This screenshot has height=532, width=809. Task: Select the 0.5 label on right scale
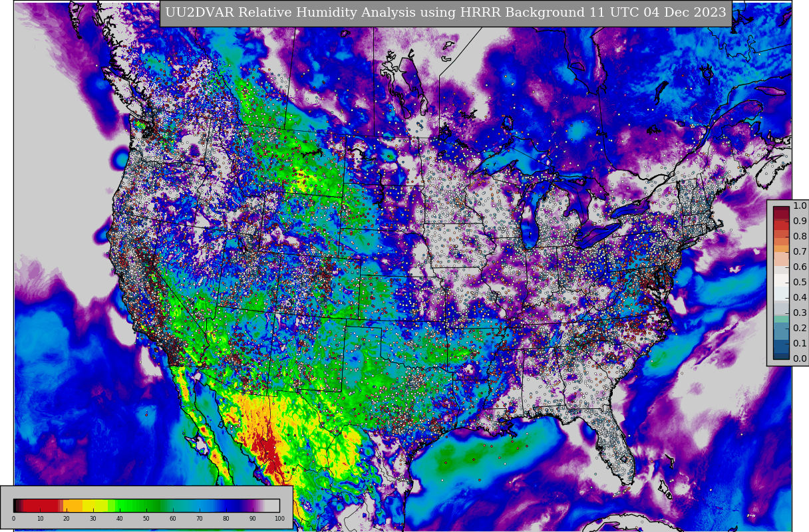point(800,283)
